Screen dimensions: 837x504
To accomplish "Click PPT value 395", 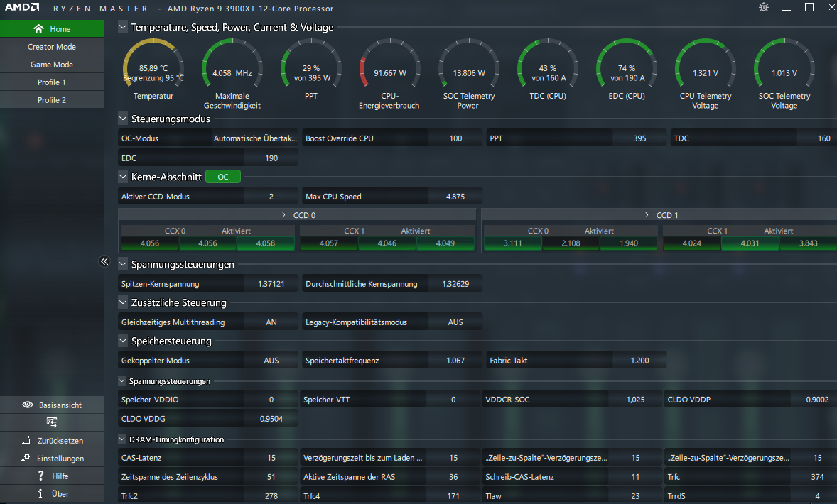I will [639, 138].
